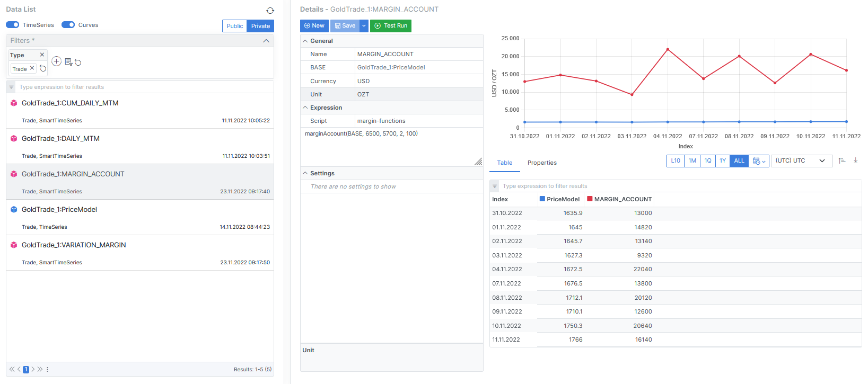Click the red MARGIN_ACCOUNT column color swatch
Screen dimensions: 868x384
[x=590, y=199]
